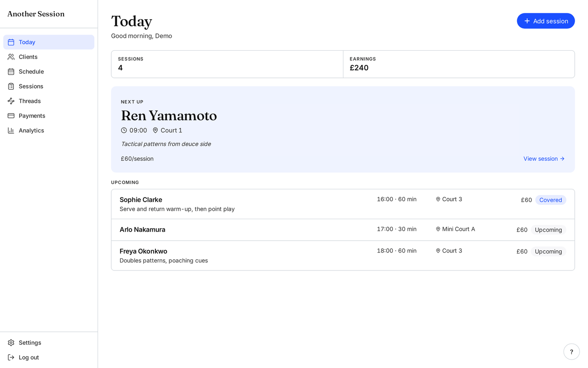Viewport: 588px width, 368px height.
Task: Click the Threads icon in sidebar
Action: [x=11, y=101]
